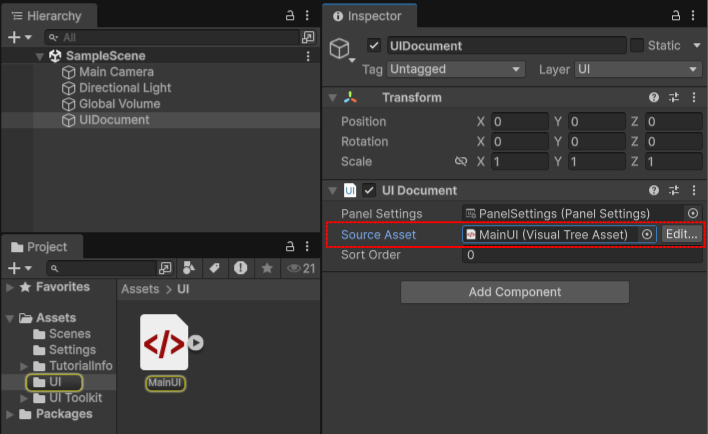Select the MainUI asset thumbnail
708x434 pixels.
165,343
